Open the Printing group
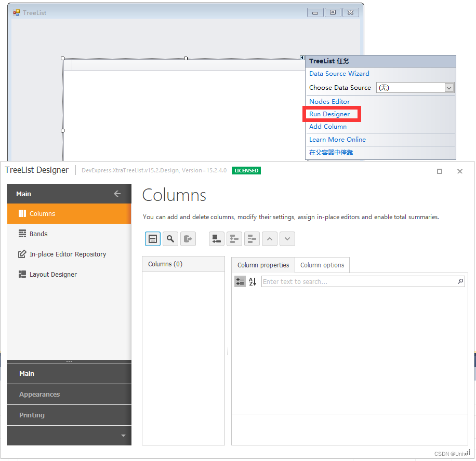Screen dimensions: 476x461 pyautogui.click(x=69, y=415)
